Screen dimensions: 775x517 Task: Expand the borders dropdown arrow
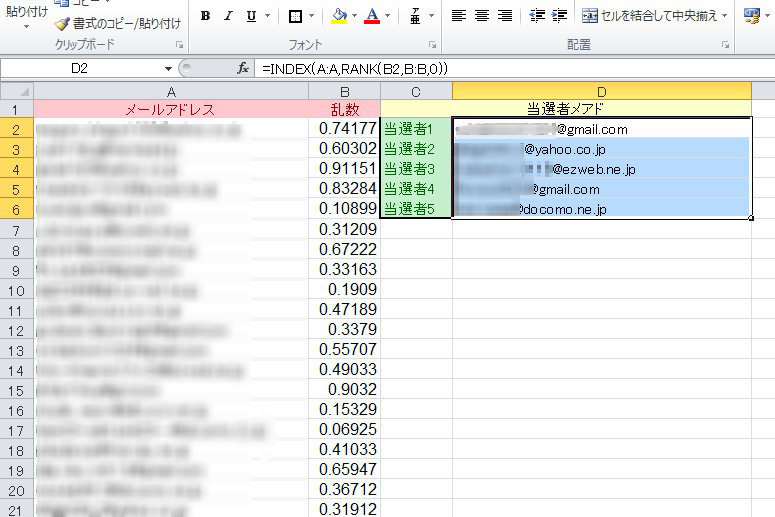(x=313, y=16)
